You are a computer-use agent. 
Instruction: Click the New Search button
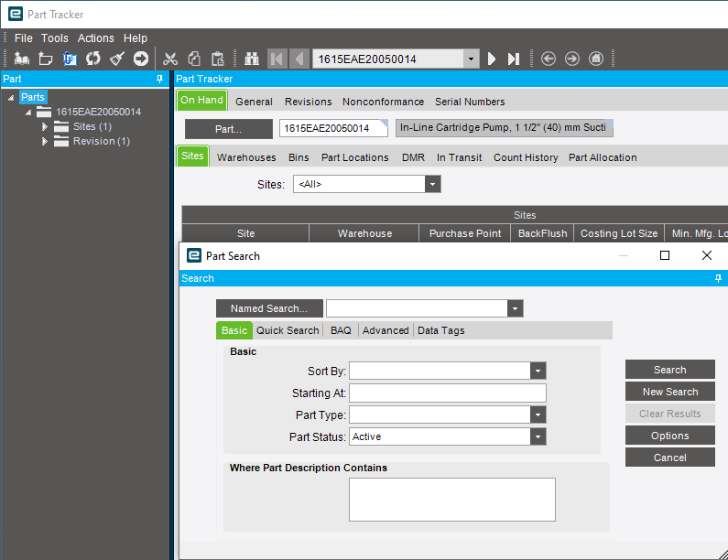tap(670, 392)
